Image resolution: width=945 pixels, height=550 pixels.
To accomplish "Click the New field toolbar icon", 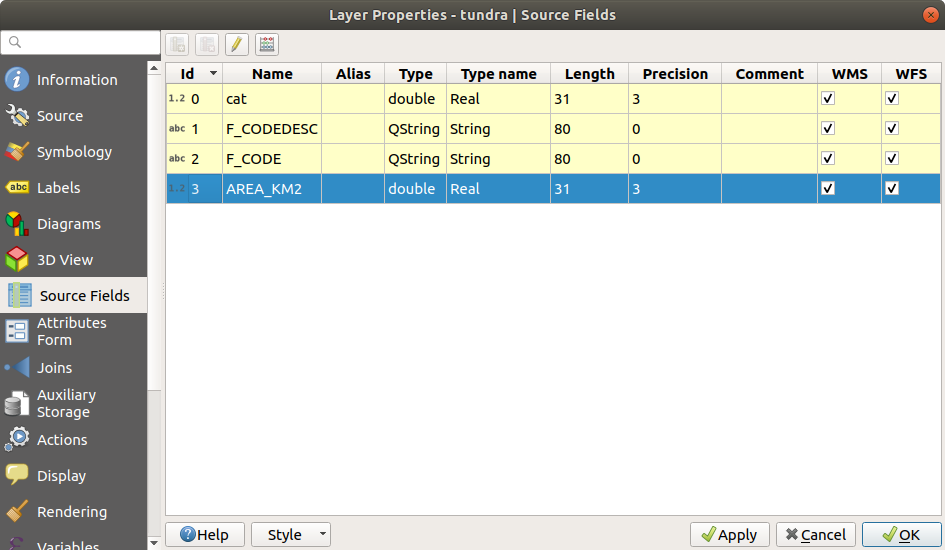I will [177, 45].
